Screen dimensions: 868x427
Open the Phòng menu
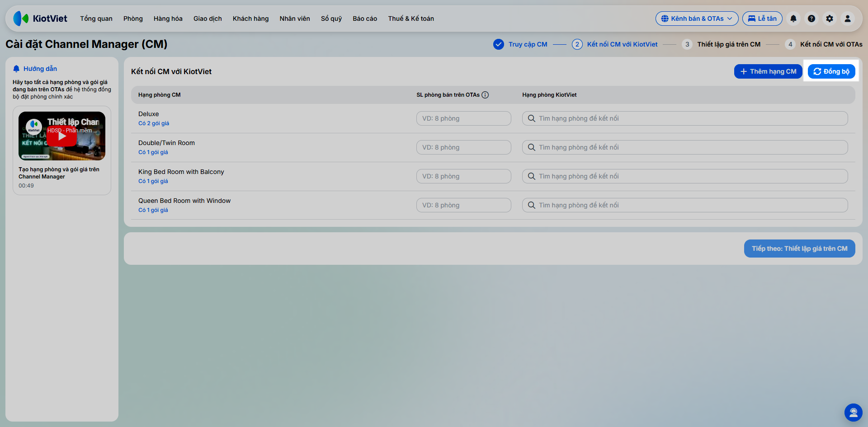point(133,19)
